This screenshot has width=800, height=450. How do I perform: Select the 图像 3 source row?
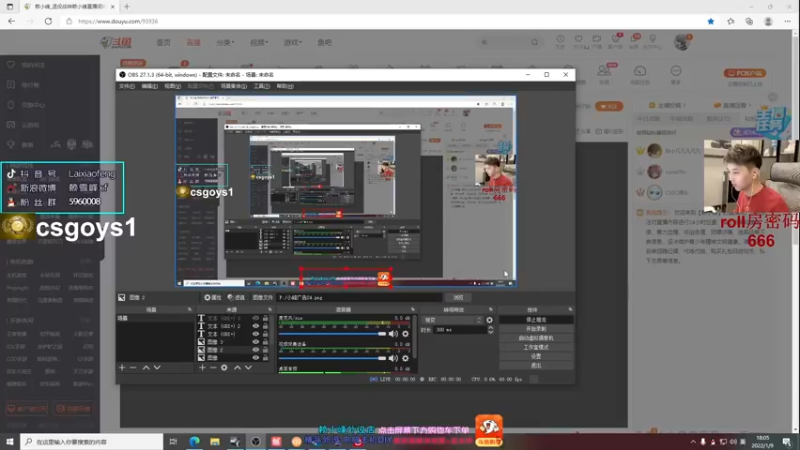pos(235,342)
